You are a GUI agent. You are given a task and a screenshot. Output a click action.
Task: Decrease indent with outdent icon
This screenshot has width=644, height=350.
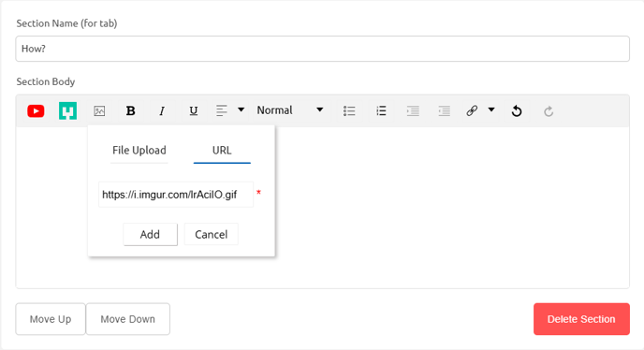444,111
